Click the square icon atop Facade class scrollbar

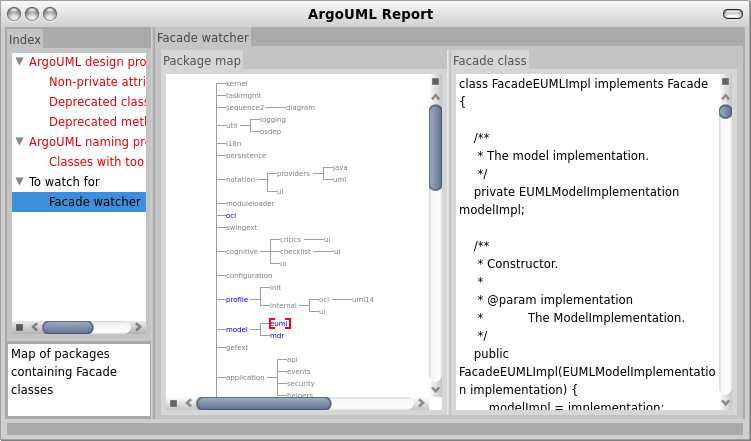click(x=726, y=81)
